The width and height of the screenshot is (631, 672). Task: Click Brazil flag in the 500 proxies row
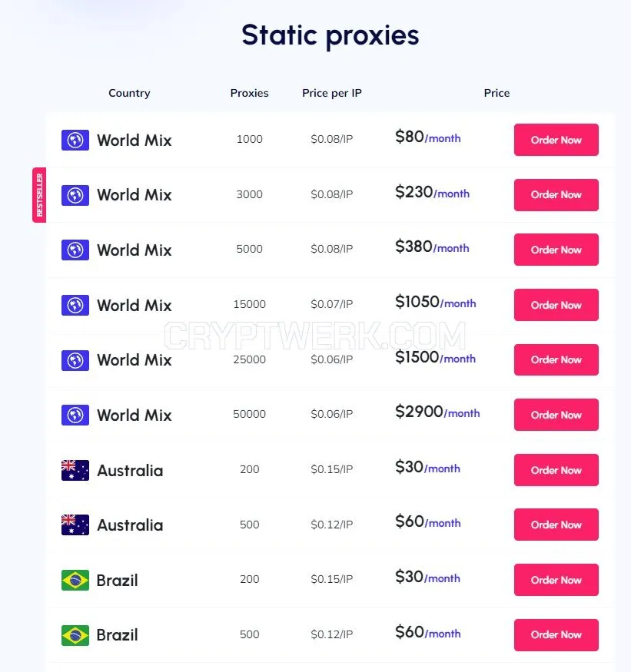point(75,635)
